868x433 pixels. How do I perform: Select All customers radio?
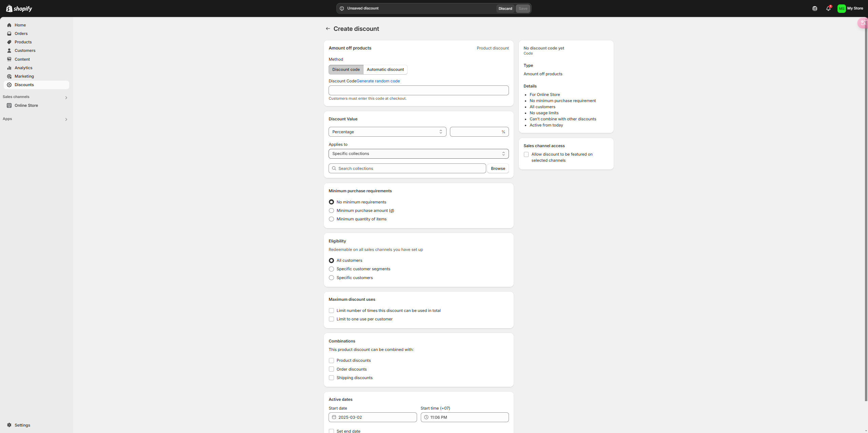pos(331,260)
